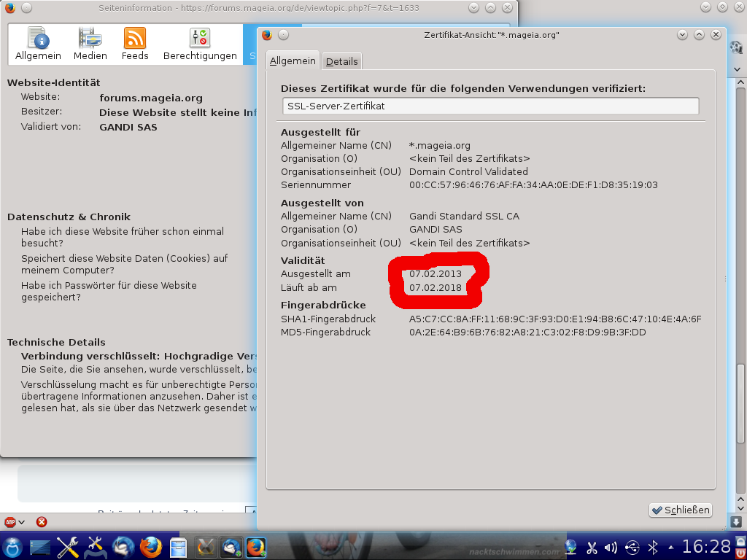Viewport: 747px width, 560px height.
Task: Switch to the active Firefox task in taskbar
Action: pos(256,548)
